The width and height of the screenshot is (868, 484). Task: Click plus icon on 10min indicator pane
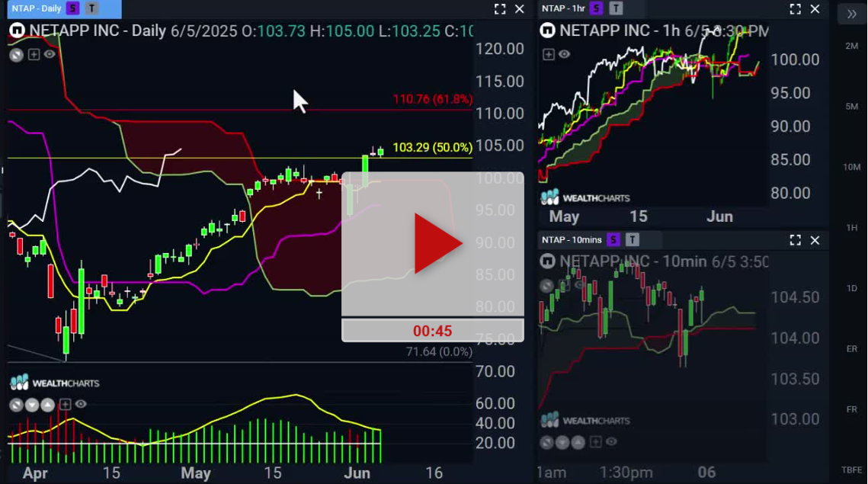pos(596,442)
